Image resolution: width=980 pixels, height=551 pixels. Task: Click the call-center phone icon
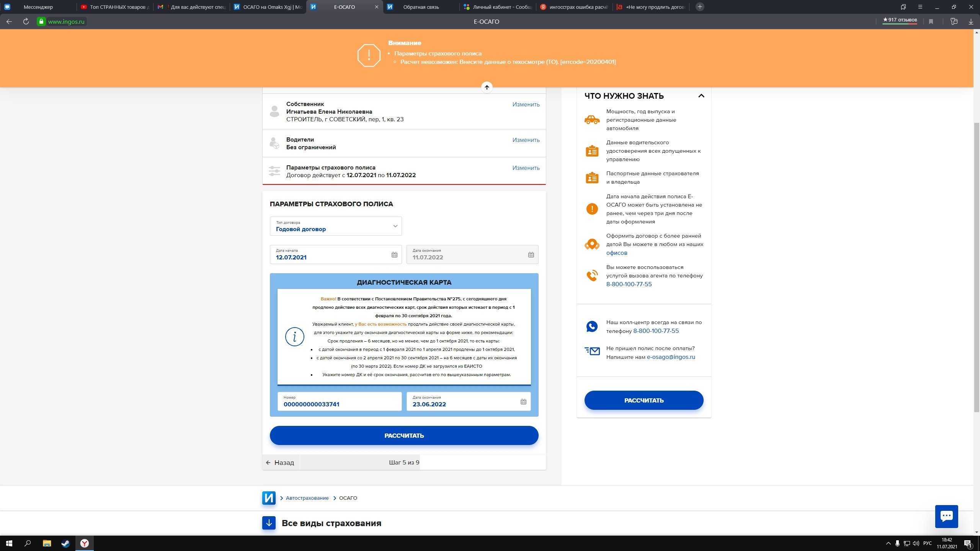pyautogui.click(x=592, y=326)
